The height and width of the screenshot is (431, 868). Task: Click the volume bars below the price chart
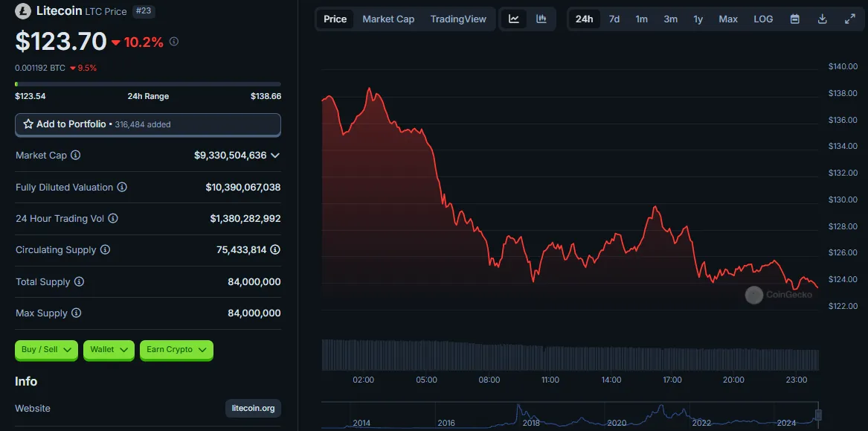tap(570, 354)
